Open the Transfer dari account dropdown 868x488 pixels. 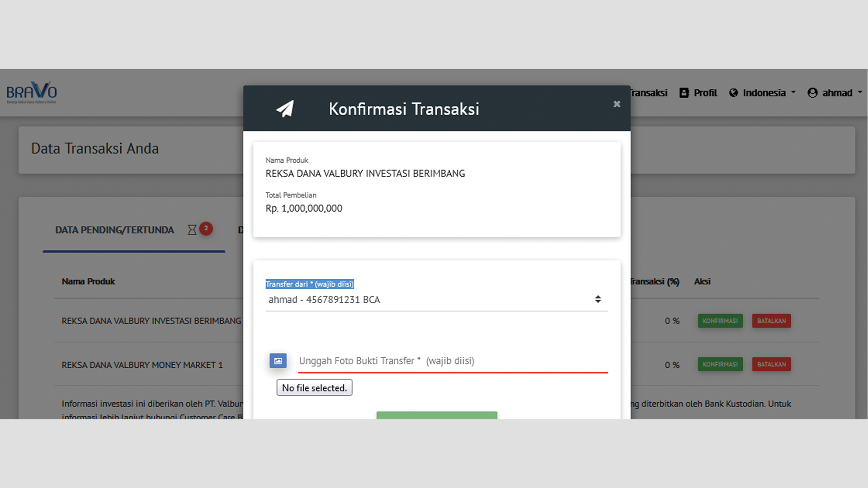tap(436, 300)
